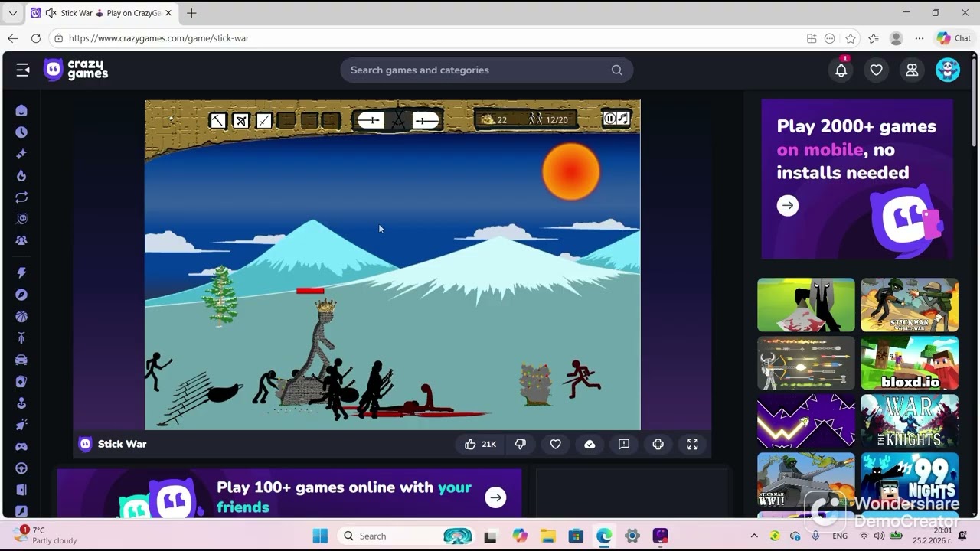Open File Explorer from the taskbar

[547, 536]
